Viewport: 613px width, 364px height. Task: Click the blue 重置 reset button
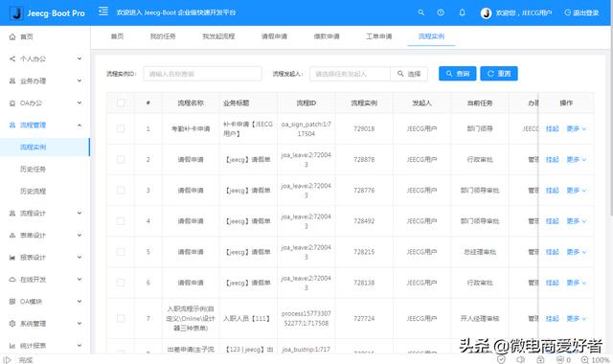pyautogui.click(x=499, y=74)
